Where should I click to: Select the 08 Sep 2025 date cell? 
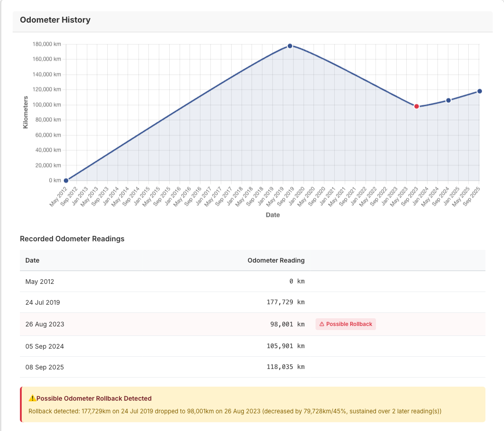pyautogui.click(x=45, y=367)
